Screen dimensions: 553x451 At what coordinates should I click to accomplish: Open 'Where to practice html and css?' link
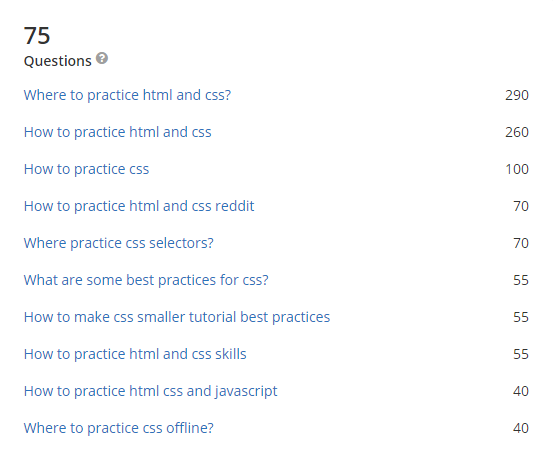click(127, 95)
